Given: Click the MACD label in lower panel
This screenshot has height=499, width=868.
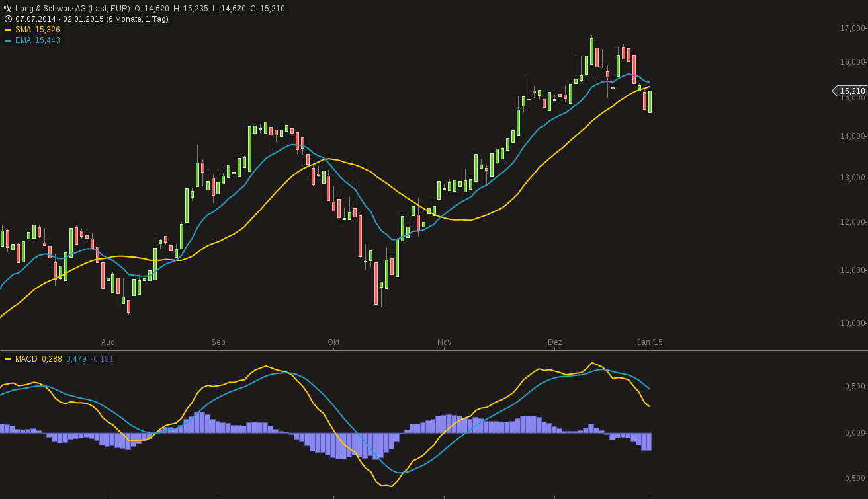Looking at the screenshot, I should point(26,359).
